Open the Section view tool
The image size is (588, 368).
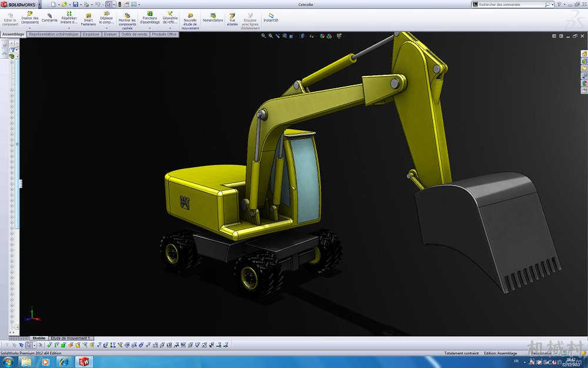point(285,36)
